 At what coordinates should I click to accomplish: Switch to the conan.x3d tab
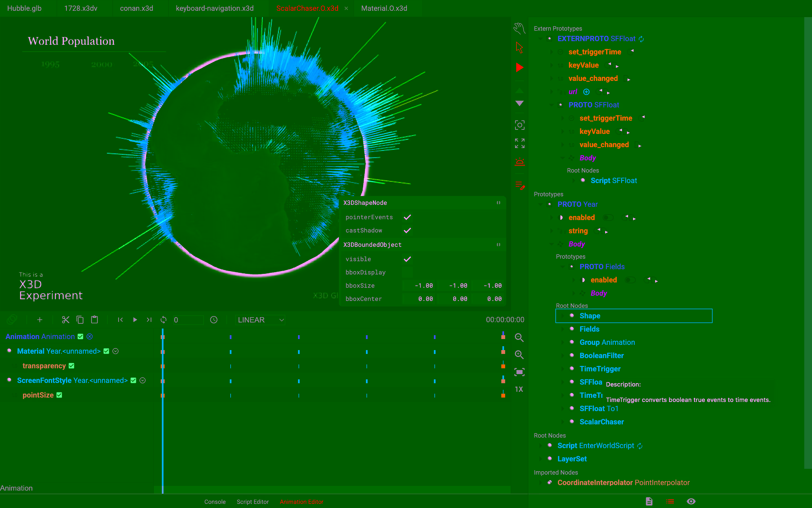pyautogui.click(x=136, y=8)
